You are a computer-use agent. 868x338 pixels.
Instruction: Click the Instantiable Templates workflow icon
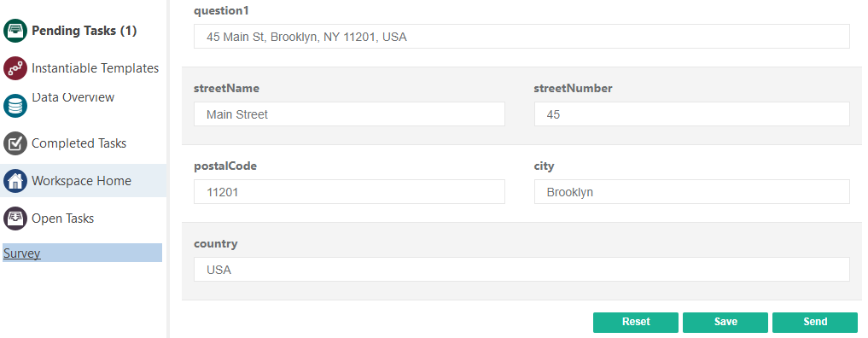tap(15, 68)
